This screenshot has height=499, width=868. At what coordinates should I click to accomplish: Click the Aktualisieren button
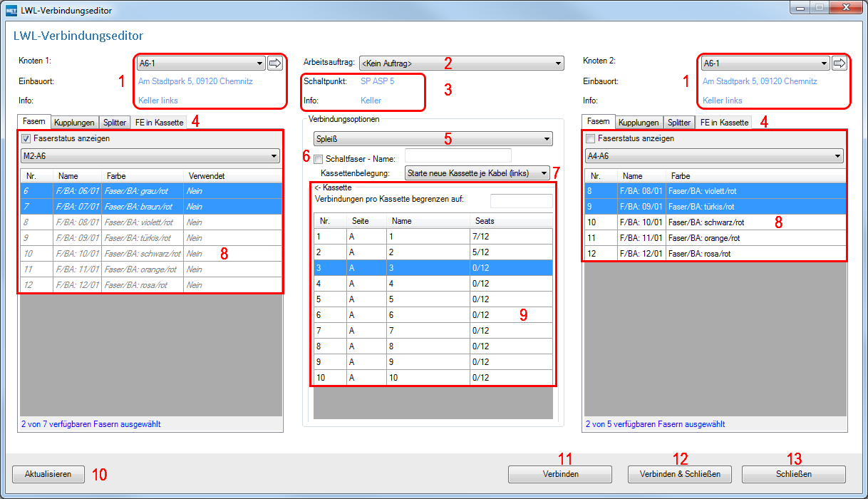pos(48,474)
